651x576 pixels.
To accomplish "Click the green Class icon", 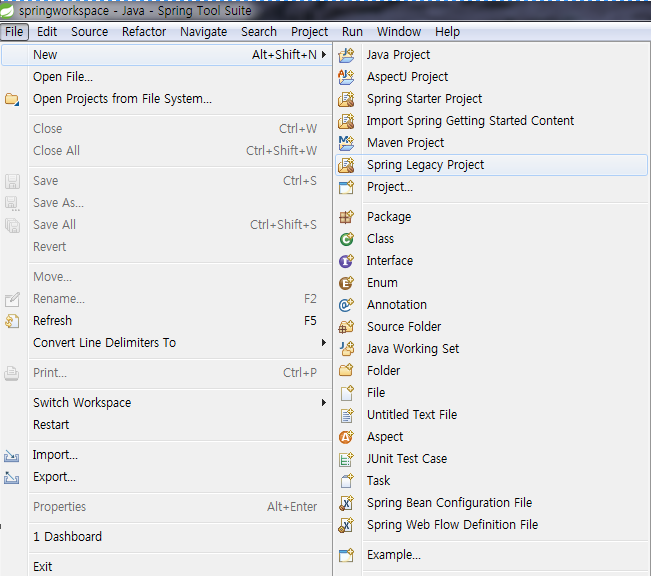I will (x=346, y=239).
